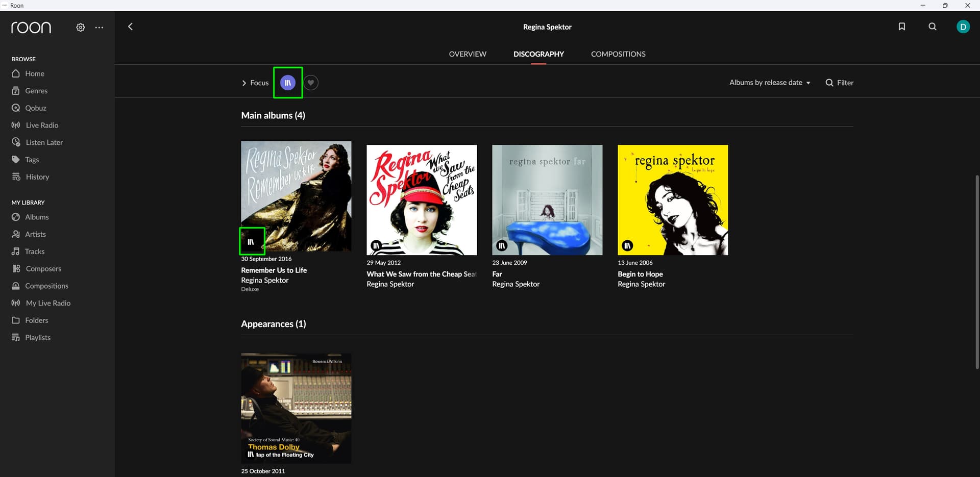Open Roon settings gear icon
Viewport: 980px width, 477px height.
[x=81, y=28]
